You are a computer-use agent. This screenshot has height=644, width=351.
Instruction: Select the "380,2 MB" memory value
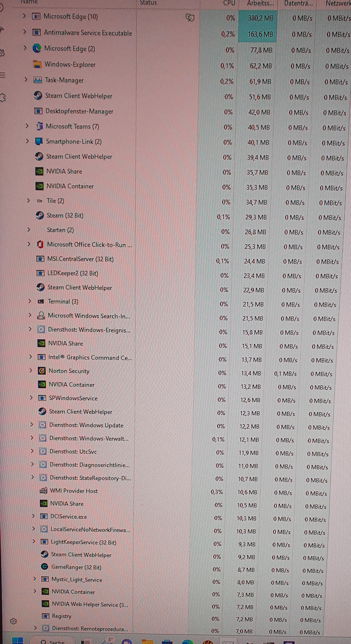260,18
